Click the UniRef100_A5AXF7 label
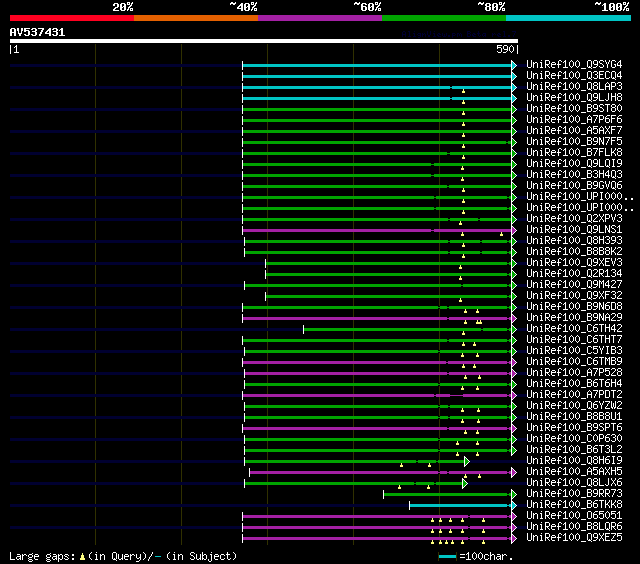Screen dimensions: 640x564 tap(574, 131)
